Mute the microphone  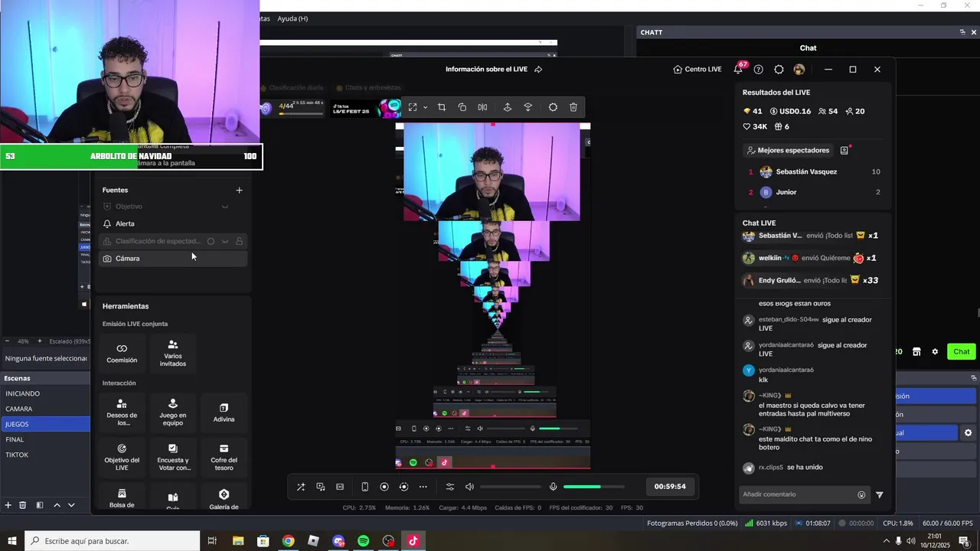pyautogui.click(x=553, y=487)
